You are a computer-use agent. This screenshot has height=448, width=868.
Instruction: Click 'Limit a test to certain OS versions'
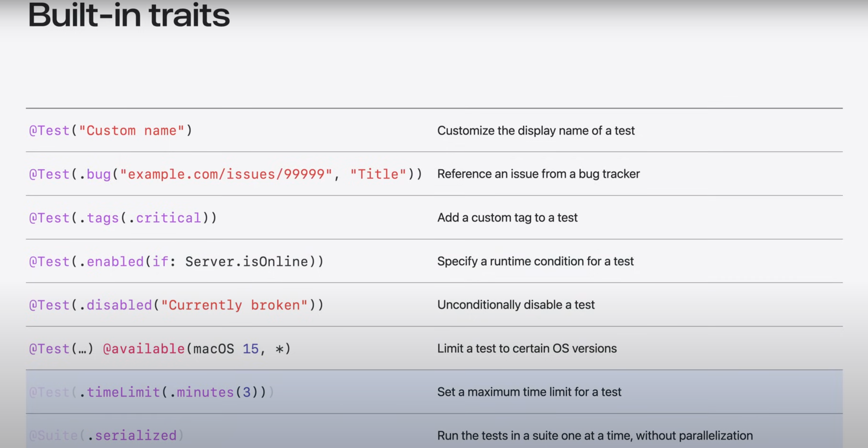tap(527, 348)
